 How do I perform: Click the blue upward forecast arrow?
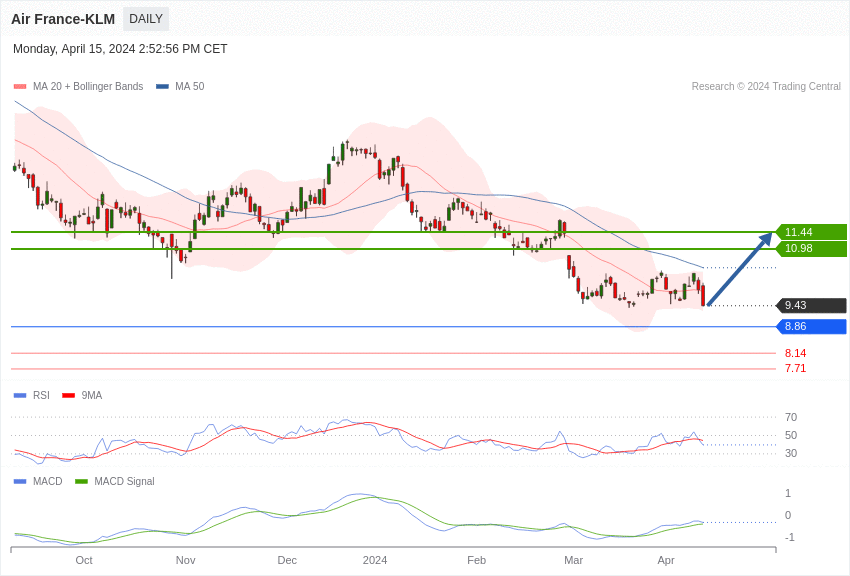point(739,270)
